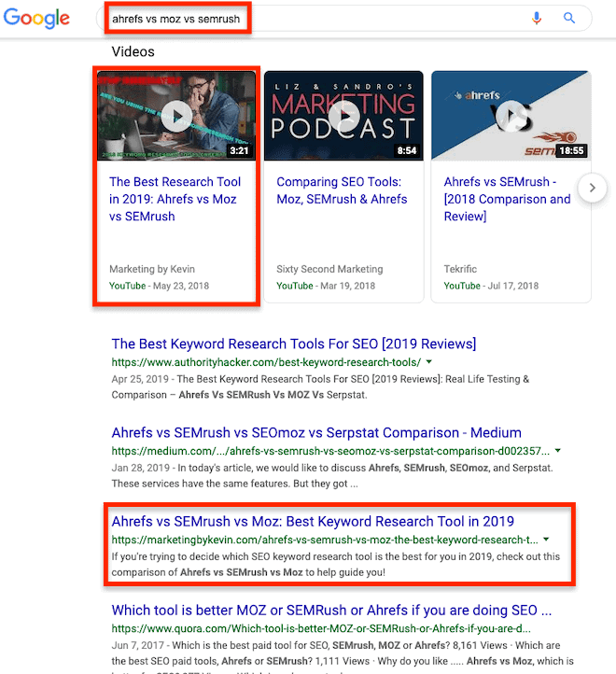The height and width of the screenshot is (674, 616).
Task: Click the authorityhacker.com green URL text
Action: (266, 362)
